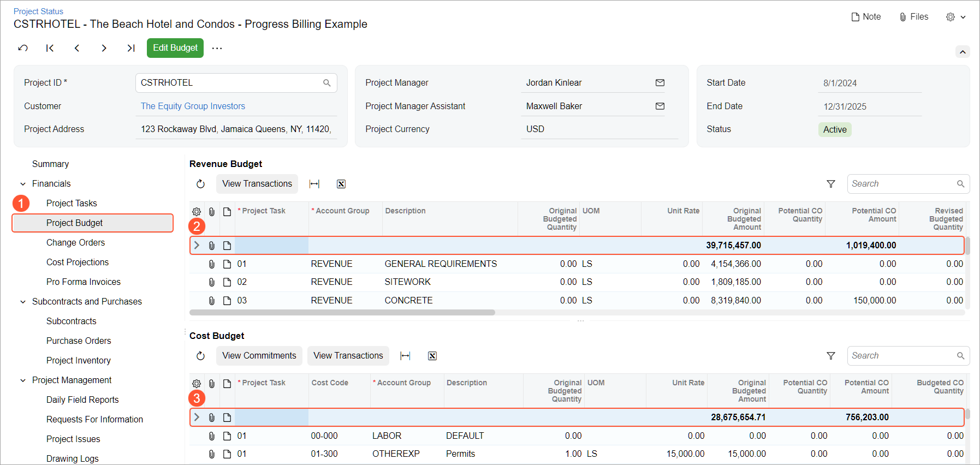980x465 pixels.
Task: Click the undo arrow in the toolbar
Action: point(23,48)
